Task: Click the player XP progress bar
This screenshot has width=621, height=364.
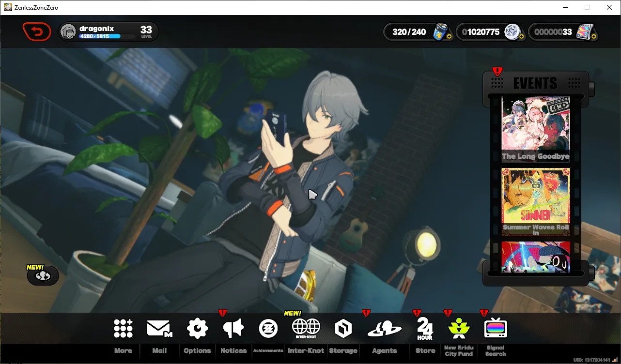Action: 107,36
